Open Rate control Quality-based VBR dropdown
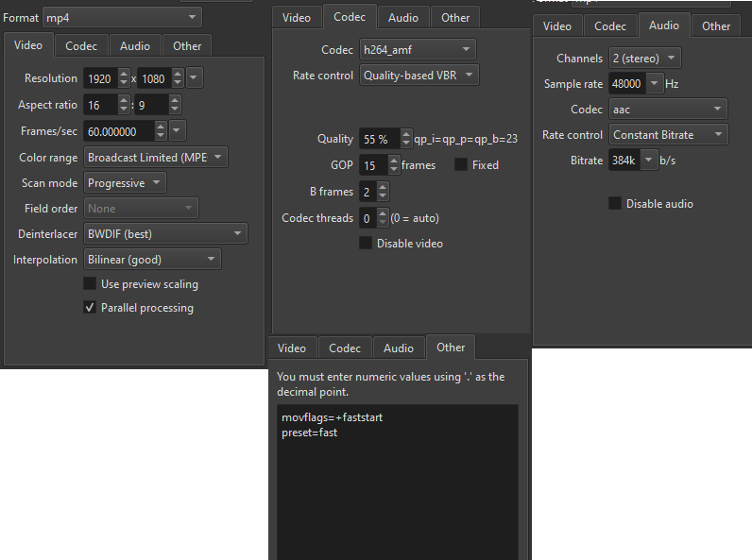This screenshot has height=560, width=752. tap(419, 76)
